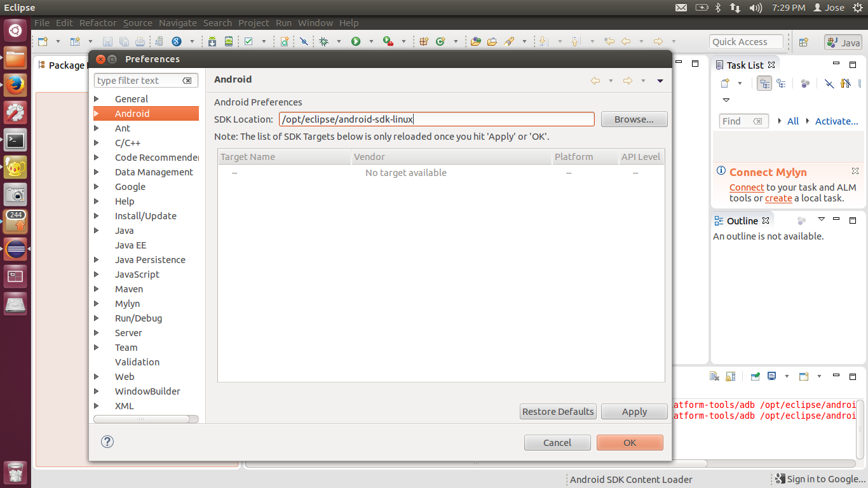The width and height of the screenshot is (868, 488).
Task: Click the OK button
Action: click(x=630, y=443)
